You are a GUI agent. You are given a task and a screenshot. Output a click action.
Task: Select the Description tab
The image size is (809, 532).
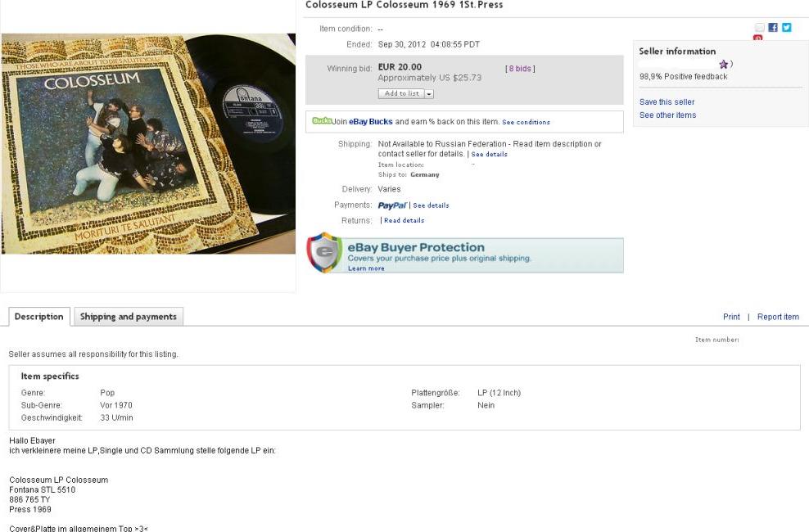38,317
